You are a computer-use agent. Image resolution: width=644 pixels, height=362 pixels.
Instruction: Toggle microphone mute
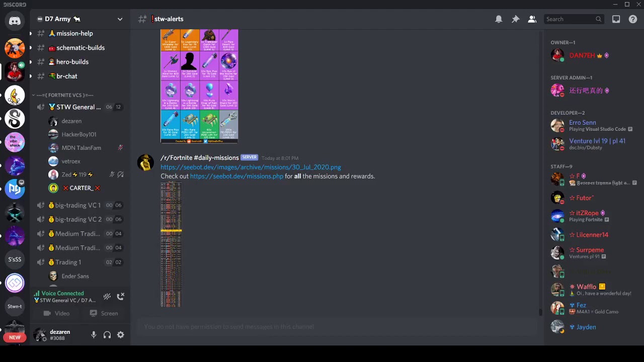coord(94,335)
